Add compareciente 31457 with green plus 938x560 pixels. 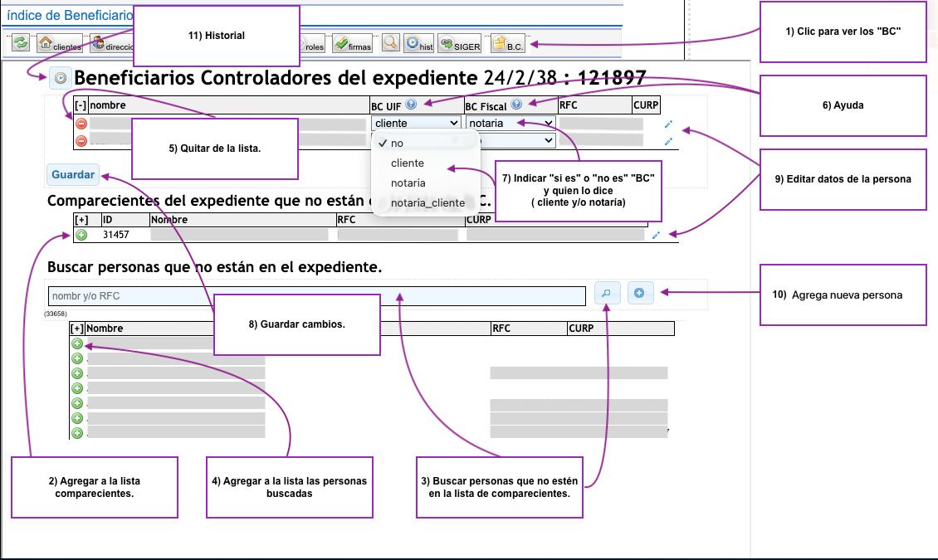point(81,235)
